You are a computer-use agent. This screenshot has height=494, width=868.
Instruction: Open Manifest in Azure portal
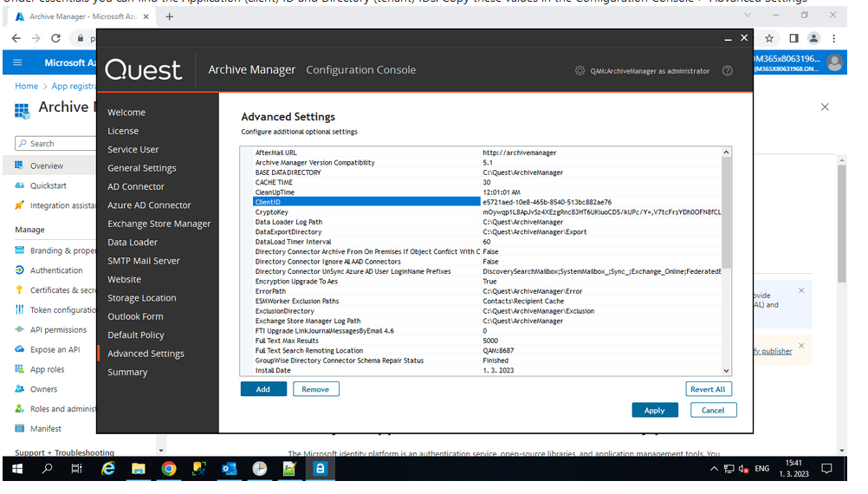click(45, 429)
